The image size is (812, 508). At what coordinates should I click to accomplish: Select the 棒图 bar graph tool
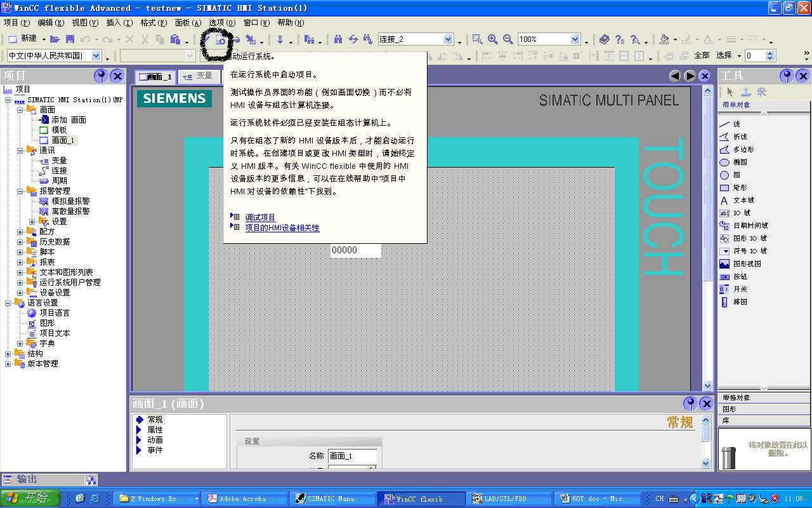733,302
